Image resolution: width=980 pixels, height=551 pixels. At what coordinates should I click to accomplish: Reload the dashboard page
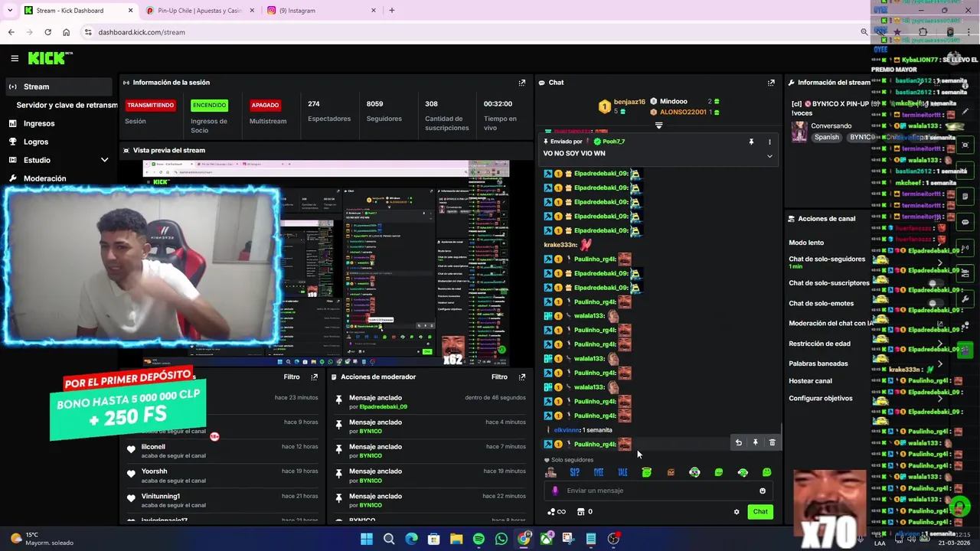47,32
